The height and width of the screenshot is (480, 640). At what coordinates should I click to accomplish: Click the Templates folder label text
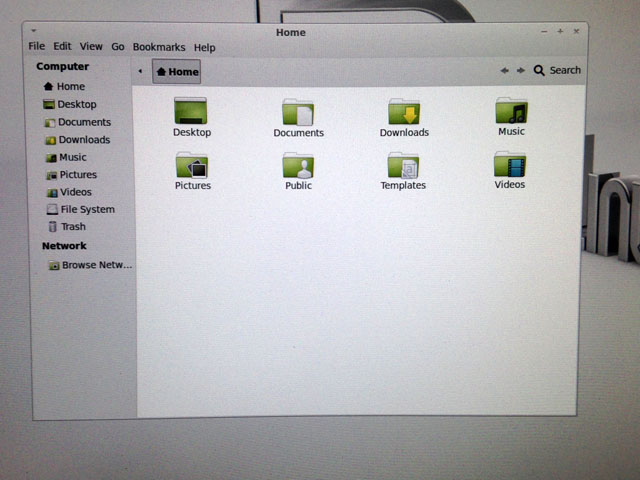click(x=403, y=185)
